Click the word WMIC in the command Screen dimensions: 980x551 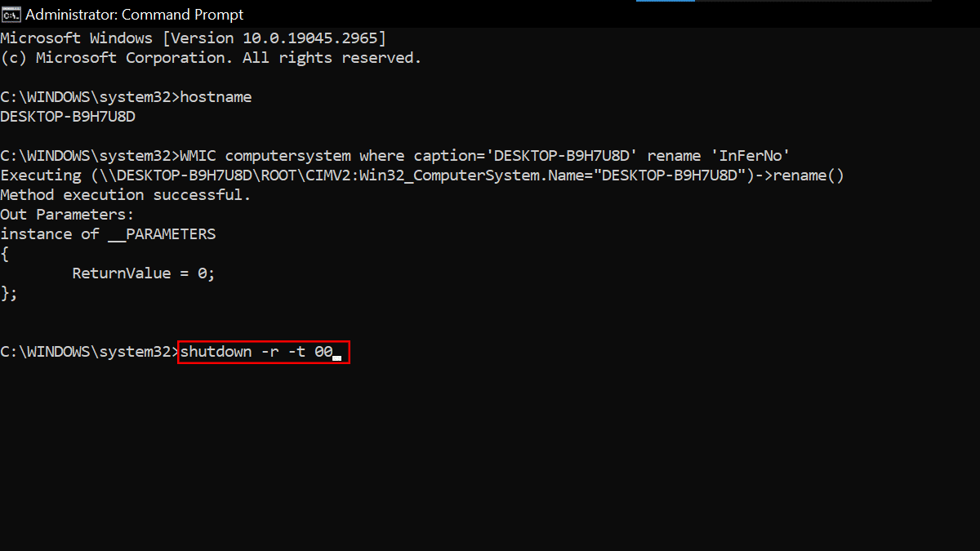[198, 156]
